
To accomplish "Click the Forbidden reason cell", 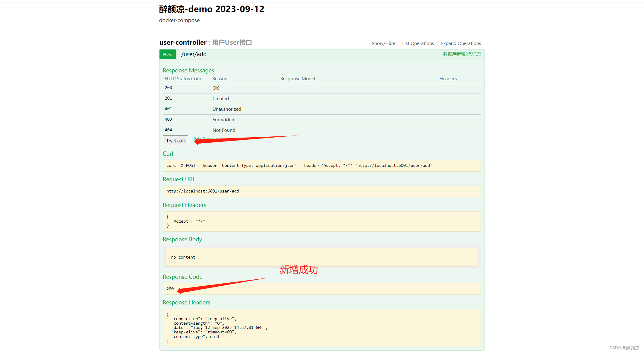I will (x=223, y=120).
